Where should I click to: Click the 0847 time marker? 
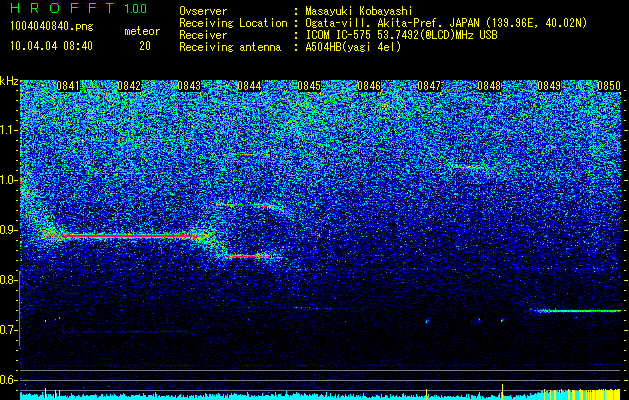pos(429,86)
